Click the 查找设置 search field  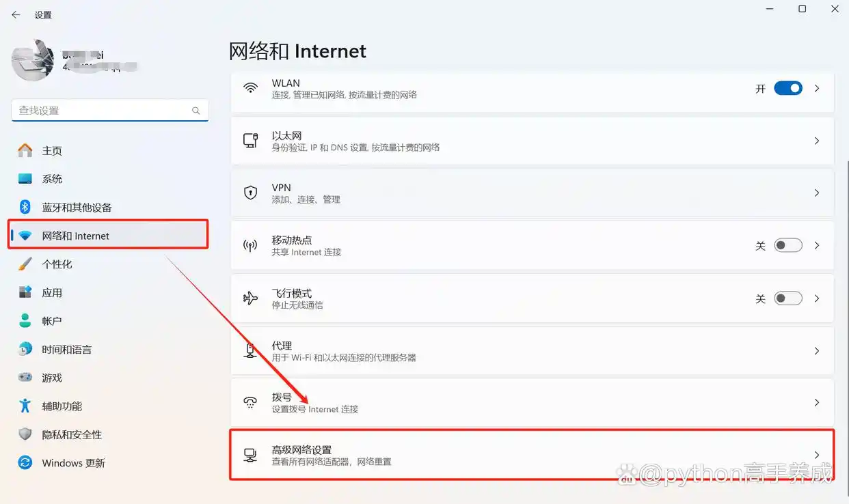pos(109,110)
